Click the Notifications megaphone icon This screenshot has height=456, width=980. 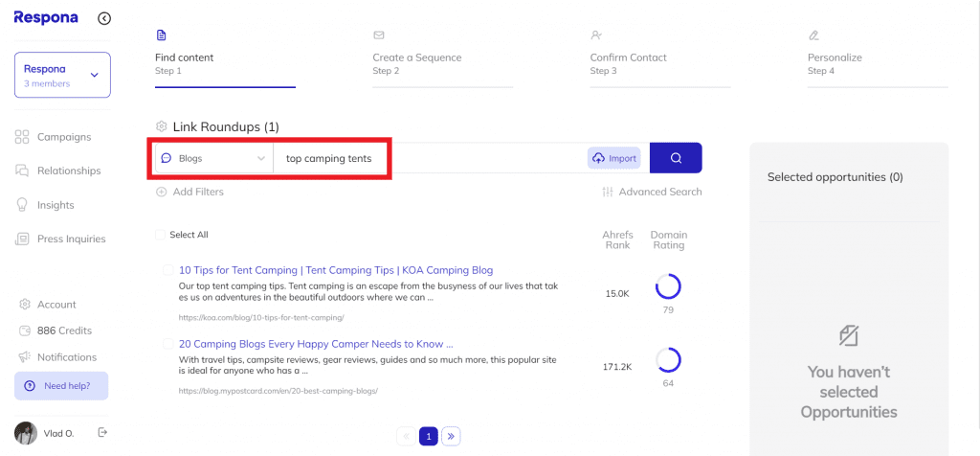[25, 357]
